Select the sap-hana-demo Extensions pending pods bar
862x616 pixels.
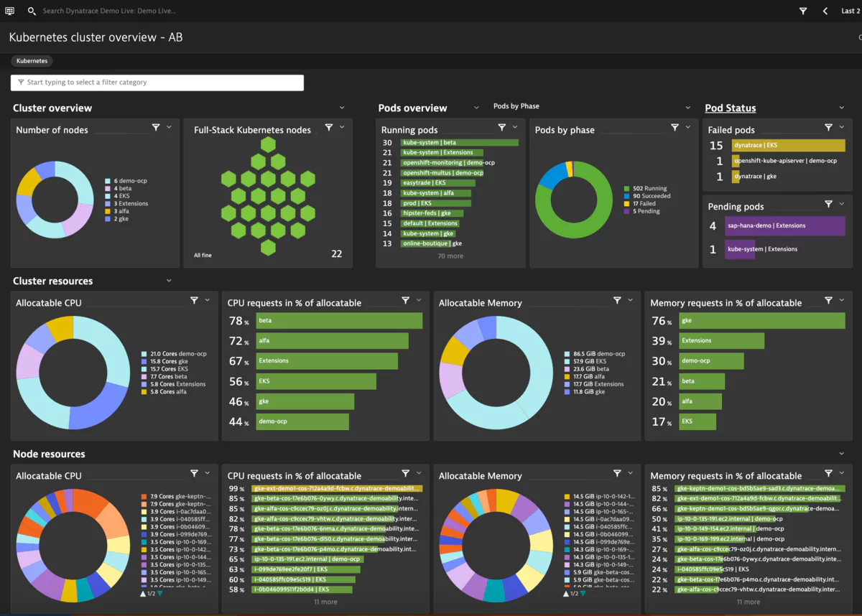click(x=784, y=225)
